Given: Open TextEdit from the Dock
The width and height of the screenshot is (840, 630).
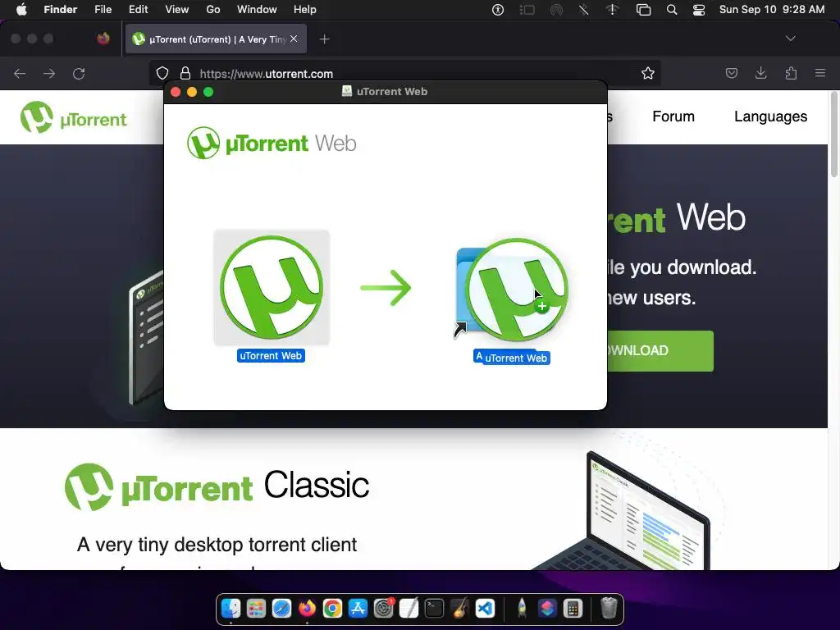Looking at the screenshot, I should click(x=409, y=609).
